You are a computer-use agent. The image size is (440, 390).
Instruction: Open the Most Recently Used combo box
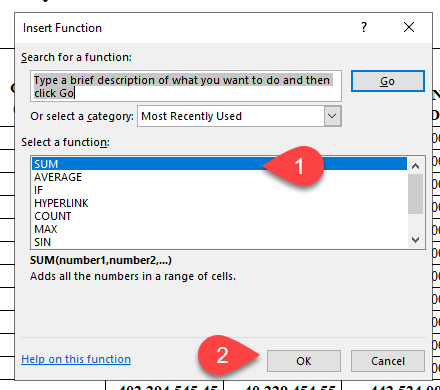pos(239,116)
